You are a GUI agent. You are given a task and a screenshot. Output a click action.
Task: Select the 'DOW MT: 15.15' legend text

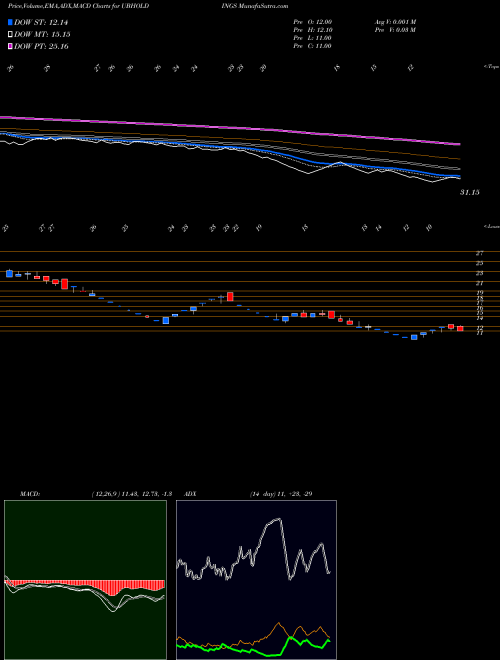(x=42, y=35)
